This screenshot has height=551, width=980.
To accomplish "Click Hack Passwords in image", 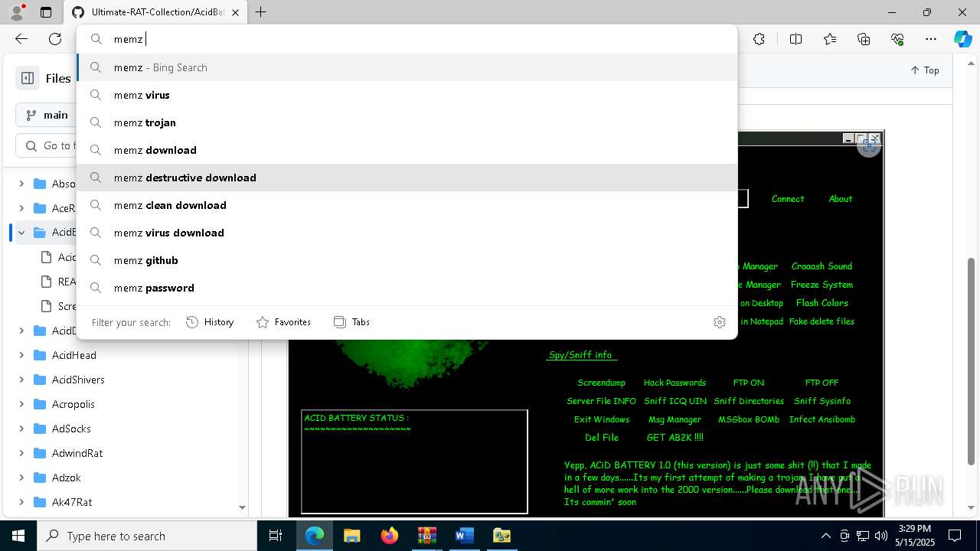I will (x=675, y=383).
